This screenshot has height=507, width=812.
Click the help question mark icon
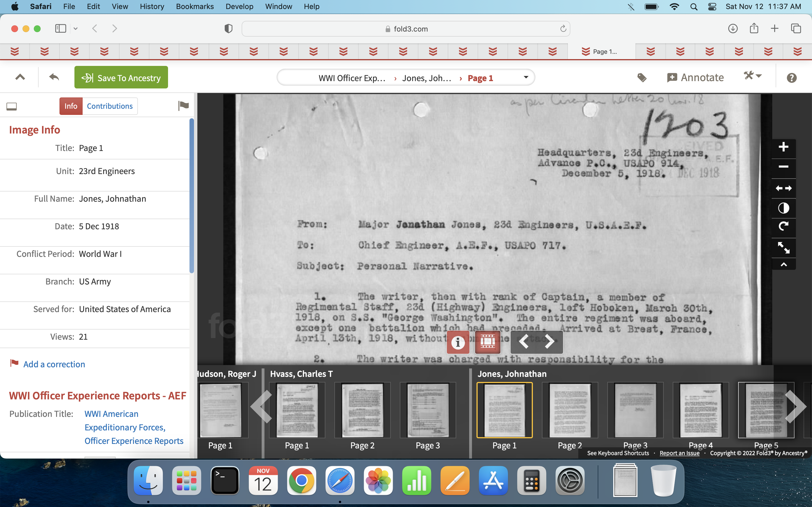click(791, 78)
